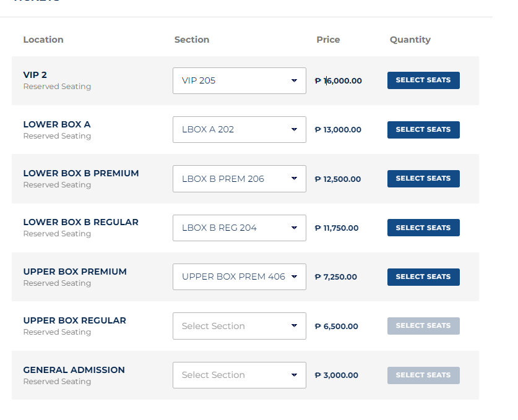
Task: Click the ₱ 11,750.00 price
Action: click(x=337, y=228)
